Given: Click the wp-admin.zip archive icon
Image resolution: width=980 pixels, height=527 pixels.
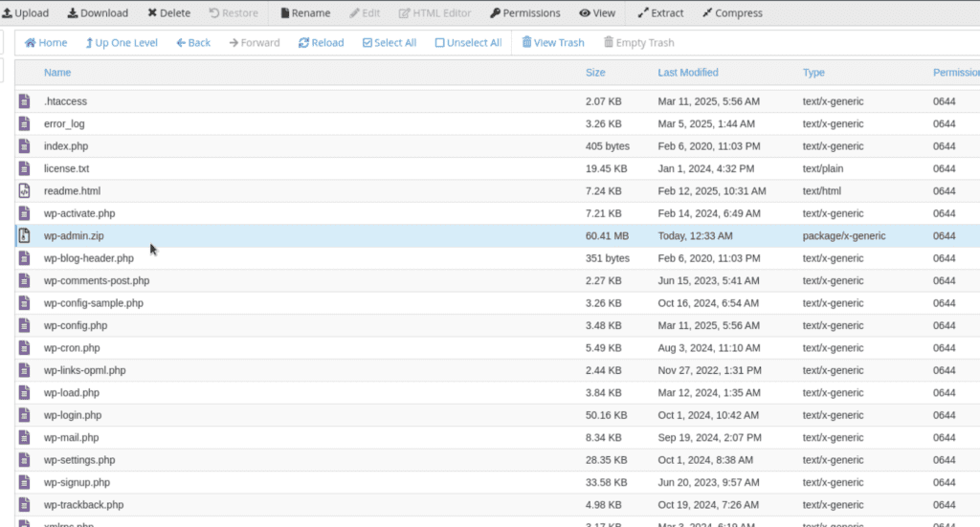Looking at the screenshot, I should click(x=24, y=236).
